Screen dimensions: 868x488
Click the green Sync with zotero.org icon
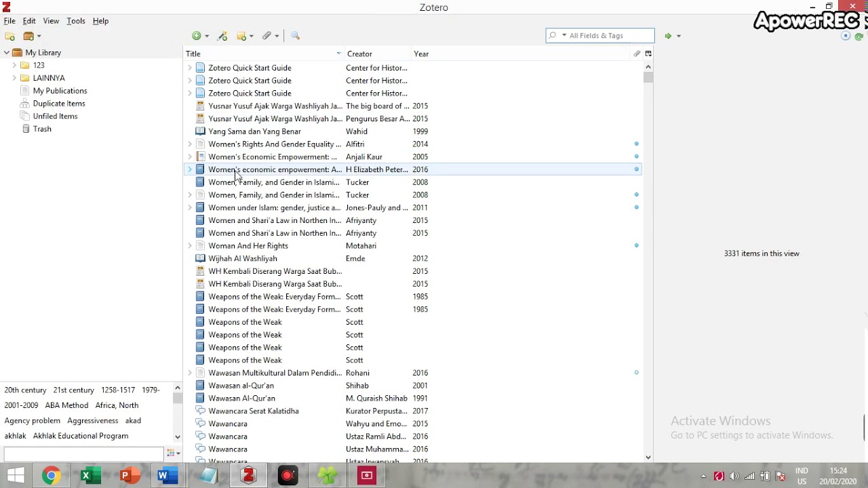point(859,37)
